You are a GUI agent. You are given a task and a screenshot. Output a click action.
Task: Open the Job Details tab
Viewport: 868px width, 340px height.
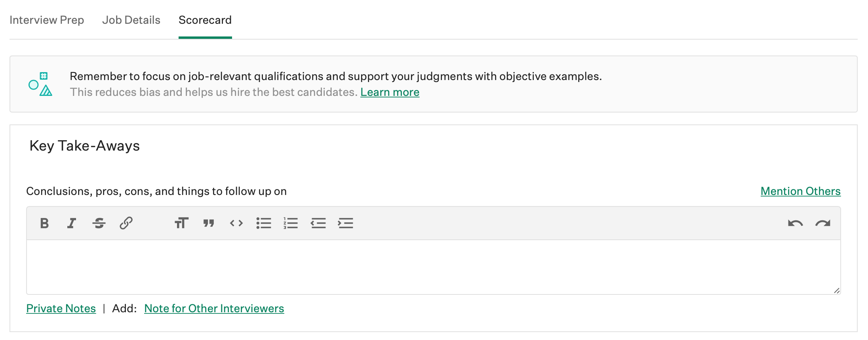pyautogui.click(x=131, y=20)
